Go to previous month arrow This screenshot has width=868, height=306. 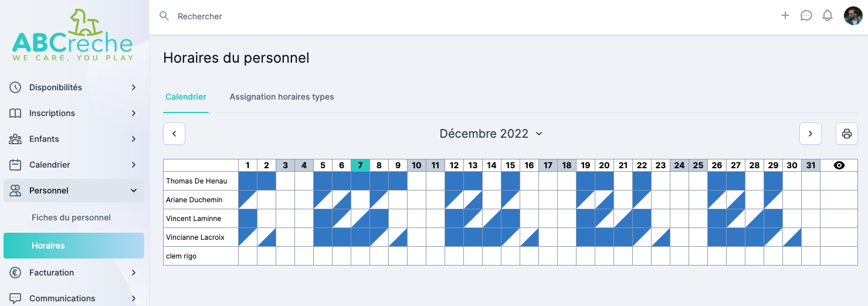click(x=174, y=134)
